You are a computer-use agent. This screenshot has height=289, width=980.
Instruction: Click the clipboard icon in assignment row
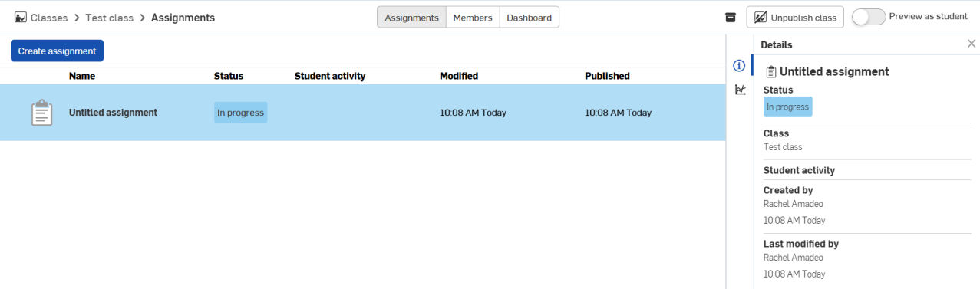[42, 113]
